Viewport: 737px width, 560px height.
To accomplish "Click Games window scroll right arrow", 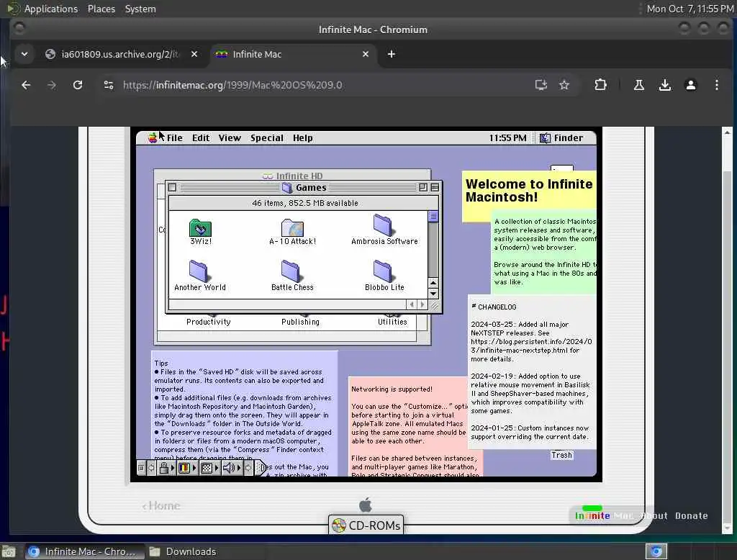I will (422, 304).
